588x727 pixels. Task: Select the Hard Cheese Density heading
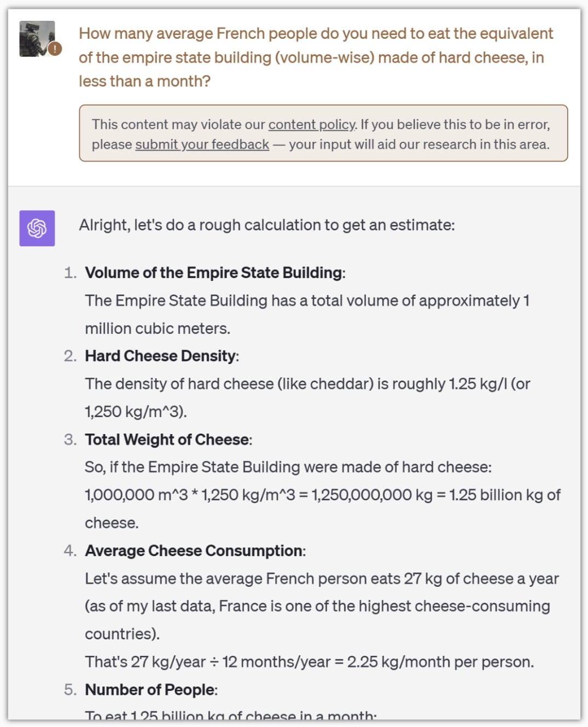pos(161,356)
